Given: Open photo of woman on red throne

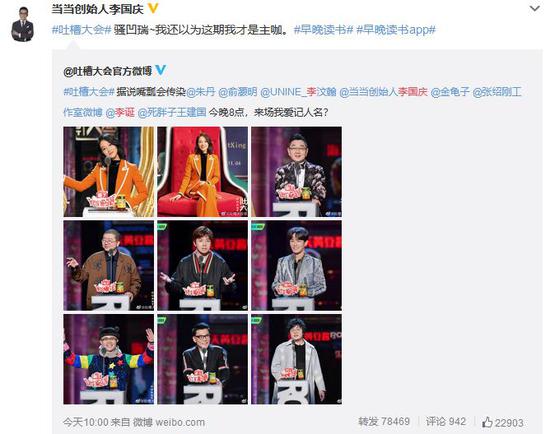Looking at the screenshot, I should pos(202,172).
